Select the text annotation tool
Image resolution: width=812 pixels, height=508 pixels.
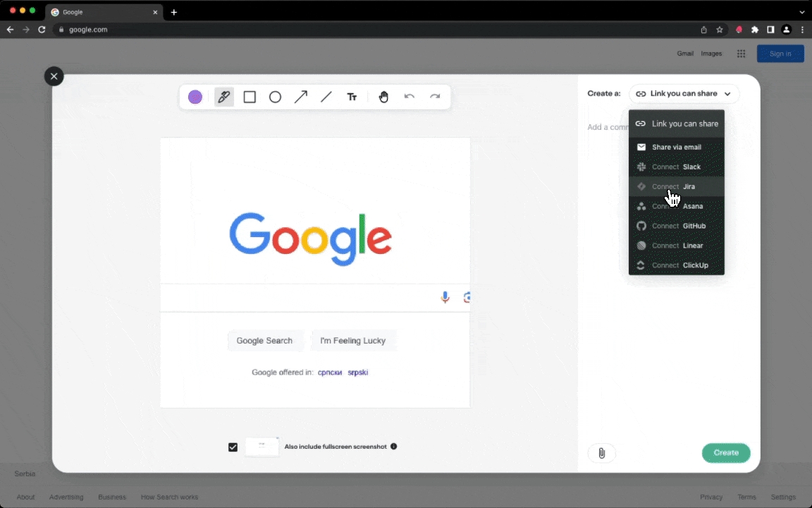pos(352,97)
